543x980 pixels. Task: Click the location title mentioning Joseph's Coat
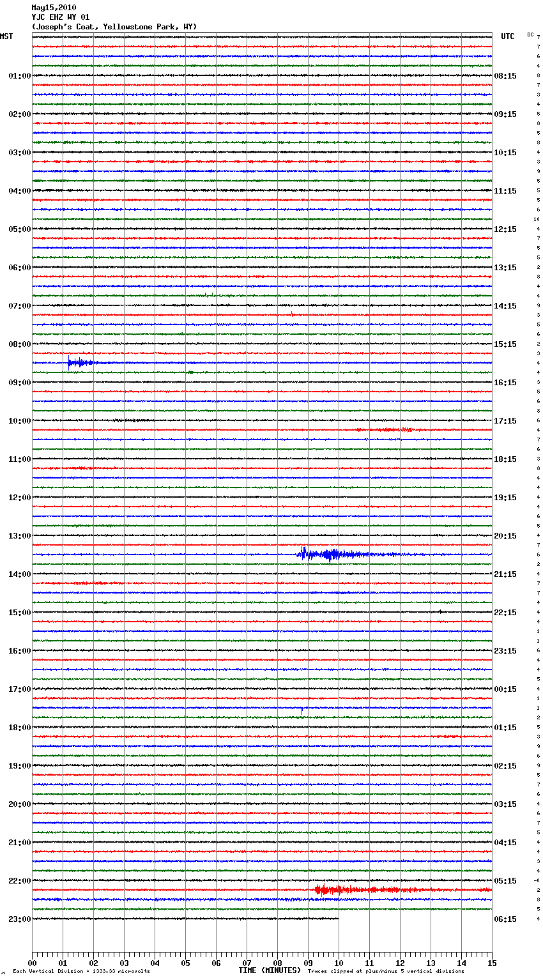114,27
